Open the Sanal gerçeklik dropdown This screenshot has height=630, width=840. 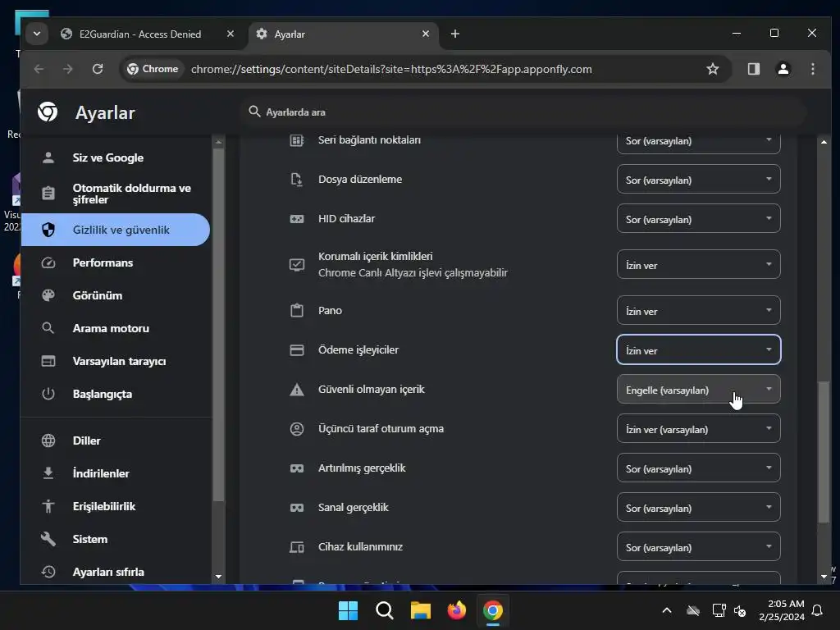[x=699, y=507]
